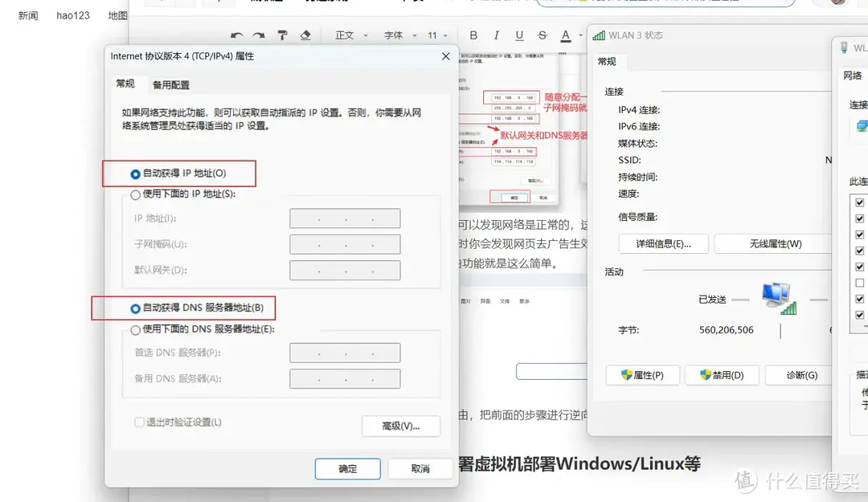Tick the only unchecked item in network list
Screen dimensions: 868x502
coord(860,283)
